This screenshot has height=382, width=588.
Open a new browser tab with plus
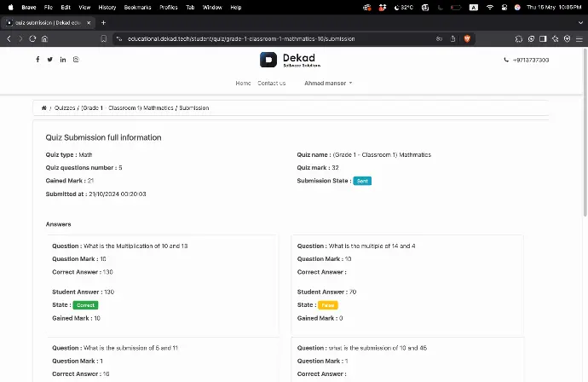pos(103,22)
